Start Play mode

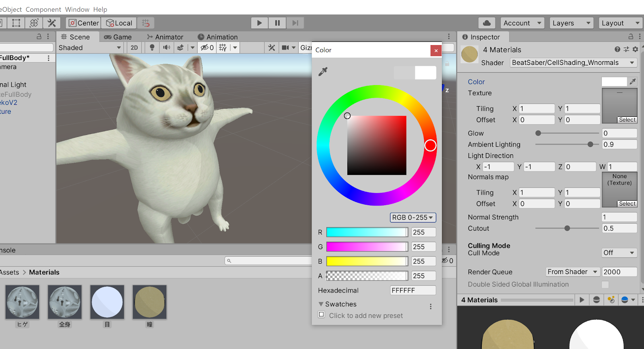[x=260, y=23]
